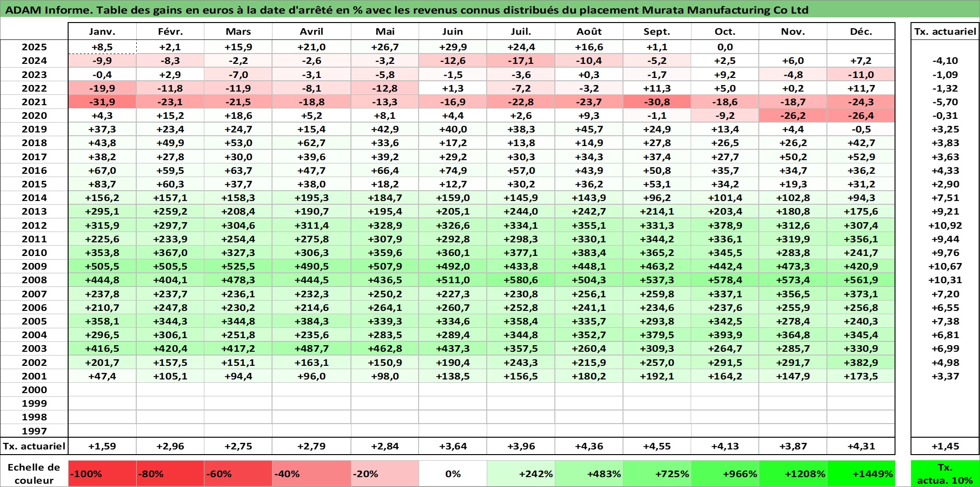Click the 1997 row label
The image size is (980, 487).
click(x=34, y=431)
